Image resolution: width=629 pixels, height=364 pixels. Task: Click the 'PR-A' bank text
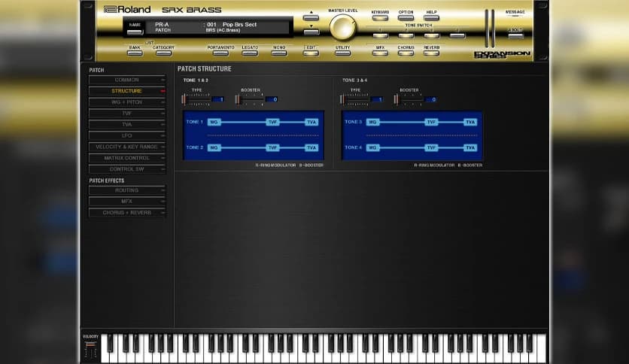tap(162, 25)
